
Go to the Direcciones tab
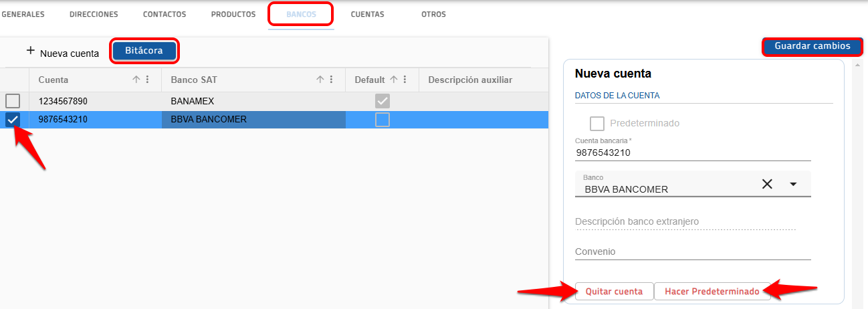pyautogui.click(x=94, y=14)
